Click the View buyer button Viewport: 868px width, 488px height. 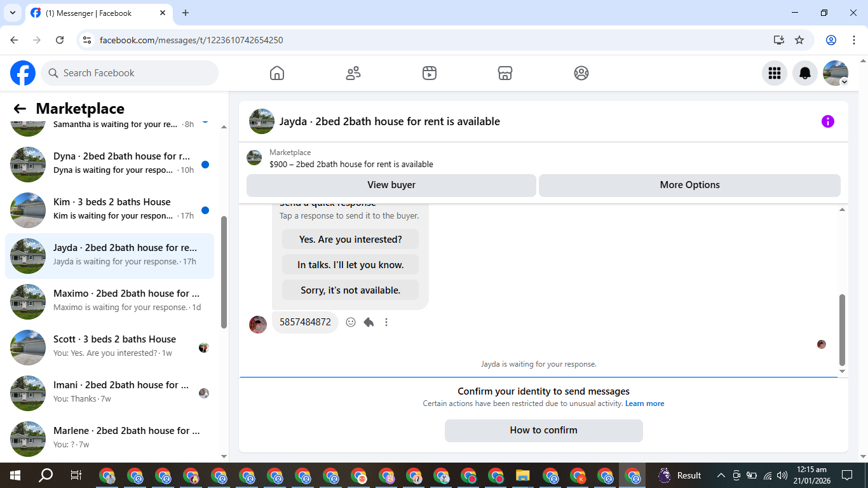(x=391, y=185)
